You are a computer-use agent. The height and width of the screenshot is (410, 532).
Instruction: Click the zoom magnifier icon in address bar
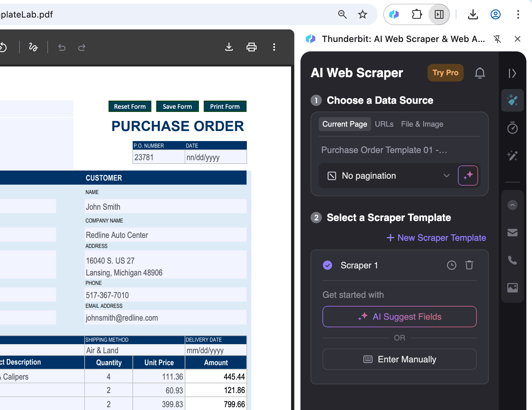[342, 14]
